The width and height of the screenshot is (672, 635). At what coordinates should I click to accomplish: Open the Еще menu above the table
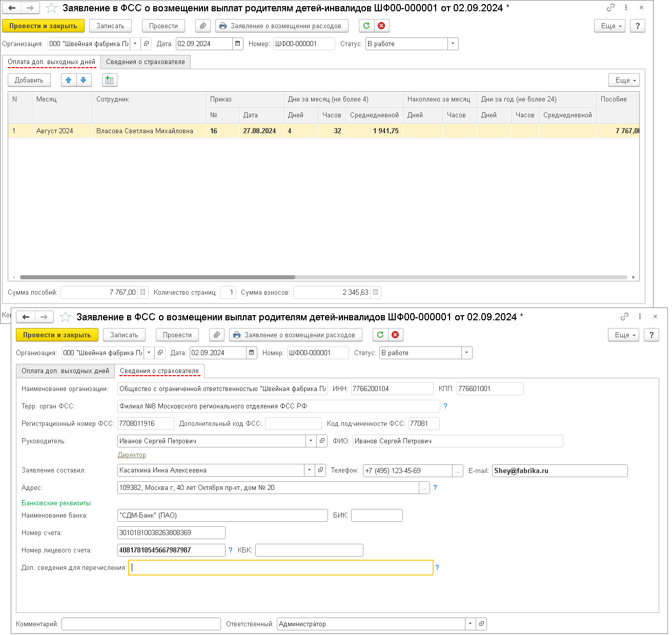click(x=624, y=80)
